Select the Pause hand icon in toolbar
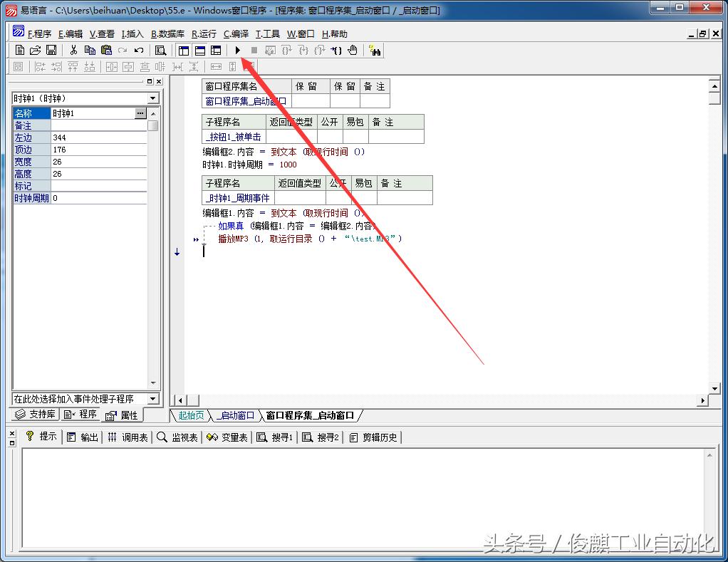This screenshot has height=562, width=728. (x=351, y=51)
